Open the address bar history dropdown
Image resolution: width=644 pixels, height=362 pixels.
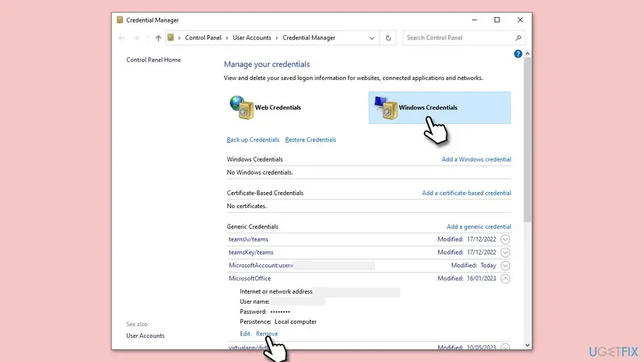(x=371, y=38)
